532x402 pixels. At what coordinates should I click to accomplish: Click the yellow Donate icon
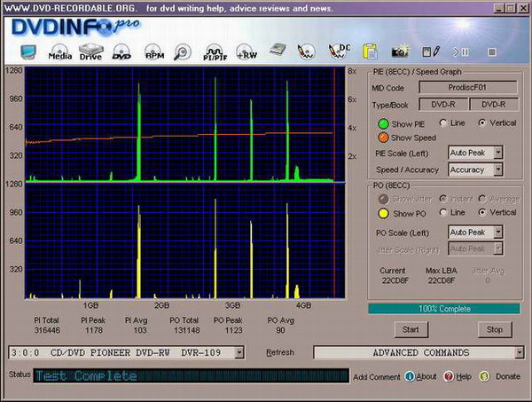tap(484, 376)
